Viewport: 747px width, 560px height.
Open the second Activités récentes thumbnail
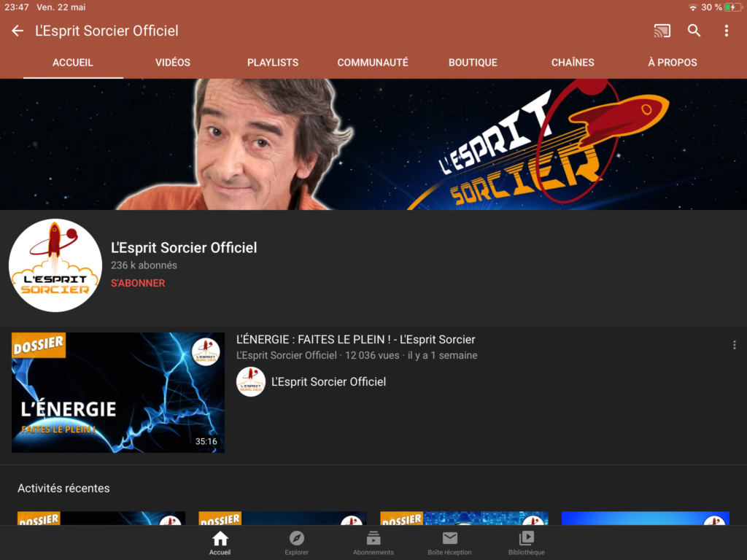(282, 518)
